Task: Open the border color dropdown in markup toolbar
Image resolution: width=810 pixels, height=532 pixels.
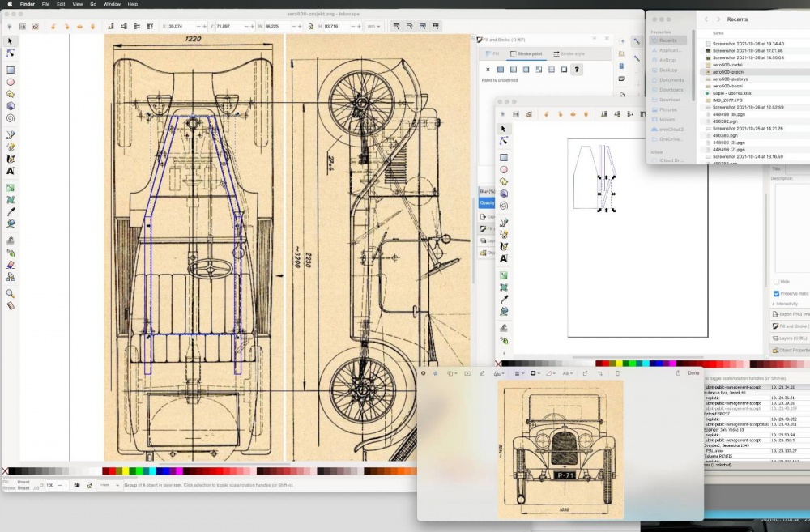Action: click(535, 373)
